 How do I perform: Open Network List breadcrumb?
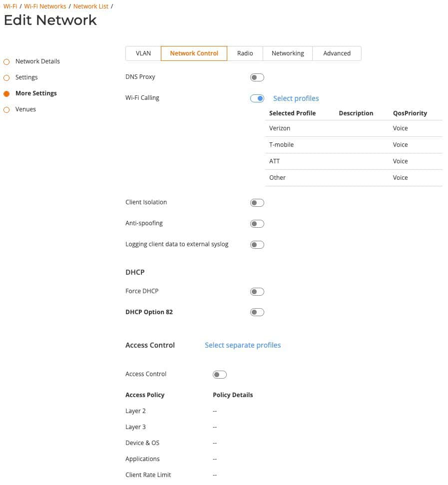(x=90, y=6)
